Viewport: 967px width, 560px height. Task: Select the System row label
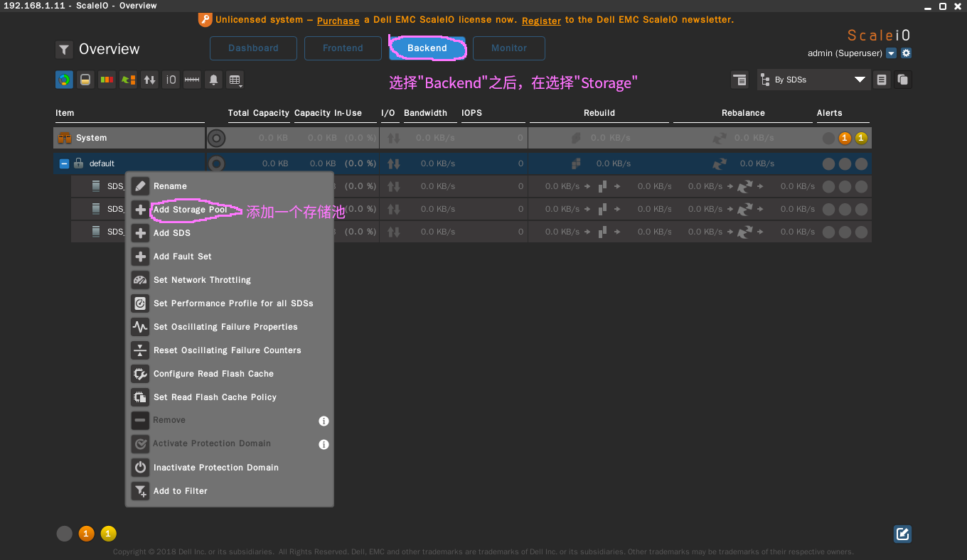point(92,138)
